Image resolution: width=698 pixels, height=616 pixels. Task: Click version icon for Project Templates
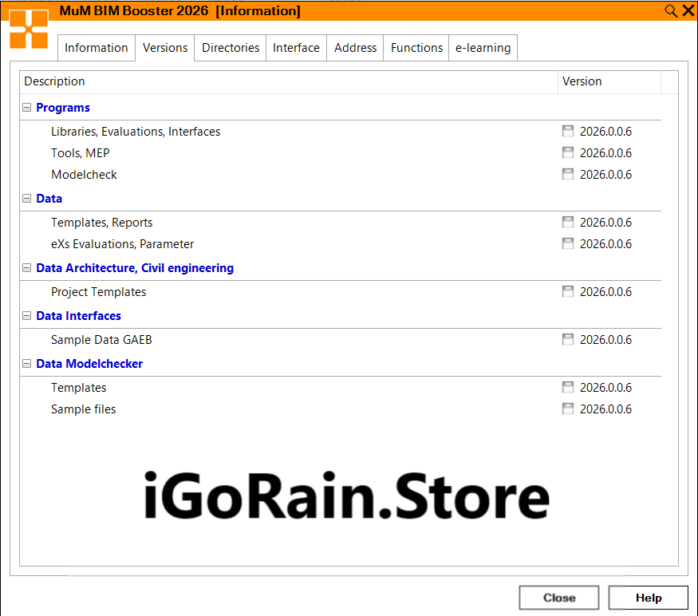click(x=568, y=292)
